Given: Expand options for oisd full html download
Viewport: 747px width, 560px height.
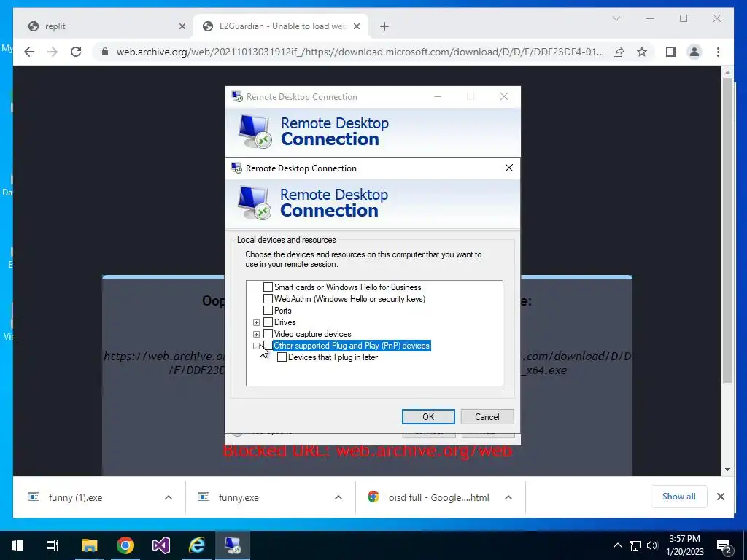Looking at the screenshot, I should click(508, 497).
